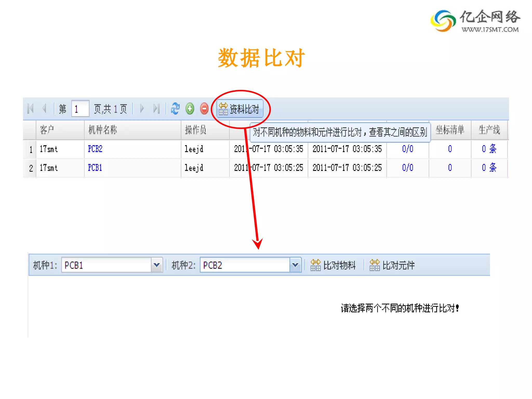Open PCB2 machine type link
Viewport: 532px width, 399px height.
pyautogui.click(x=95, y=149)
